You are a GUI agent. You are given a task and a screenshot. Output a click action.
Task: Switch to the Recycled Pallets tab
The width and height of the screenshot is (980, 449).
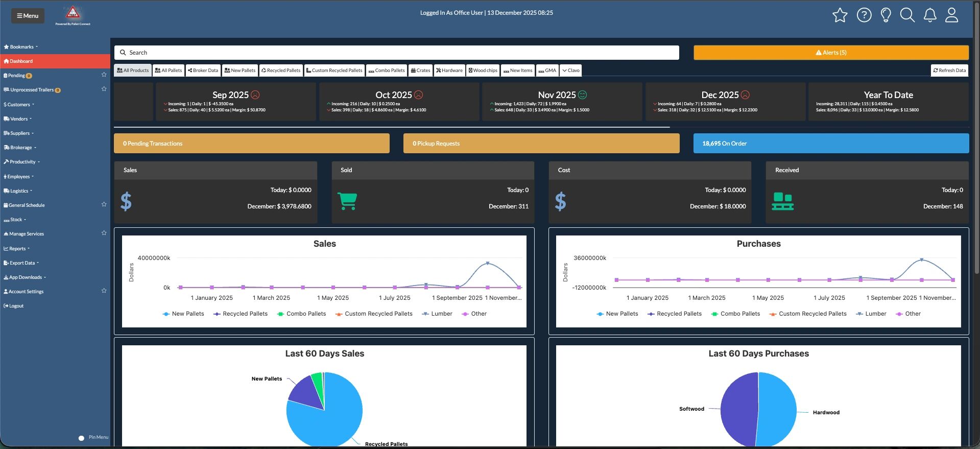pos(281,70)
